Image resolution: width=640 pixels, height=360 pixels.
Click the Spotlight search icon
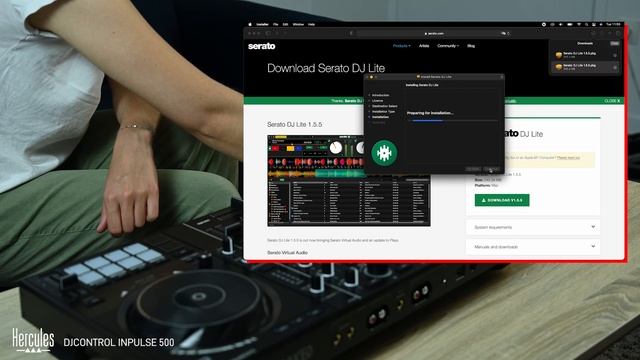tap(587, 24)
